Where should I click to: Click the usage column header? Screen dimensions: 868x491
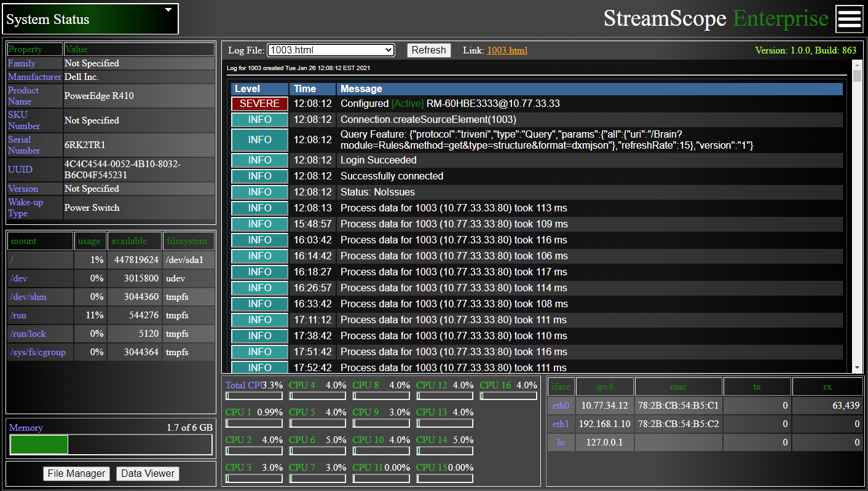90,241
